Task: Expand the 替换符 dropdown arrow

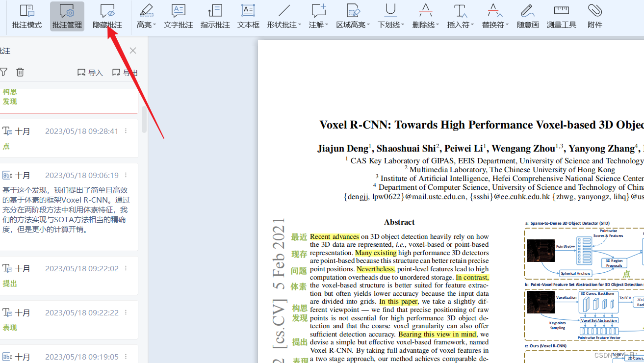Action: pyautogui.click(x=507, y=25)
